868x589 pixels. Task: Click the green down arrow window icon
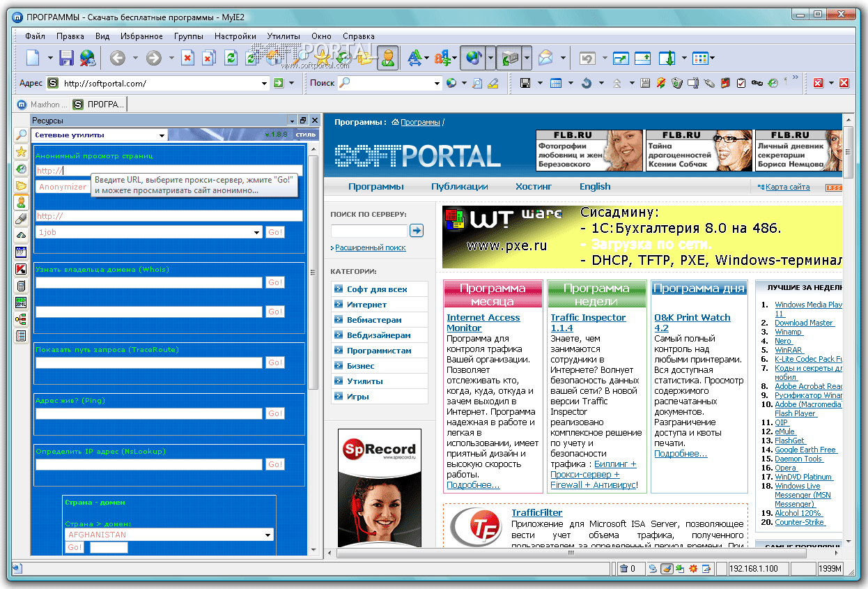coord(668,59)
